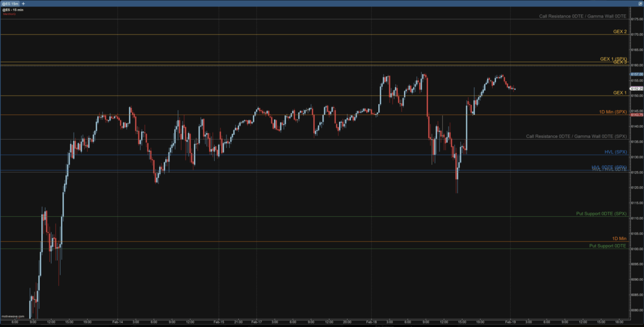
Task: Click the top Call Resistance 0DTE / Gamma Wall 0DTE label
Action: pos(582,17)
